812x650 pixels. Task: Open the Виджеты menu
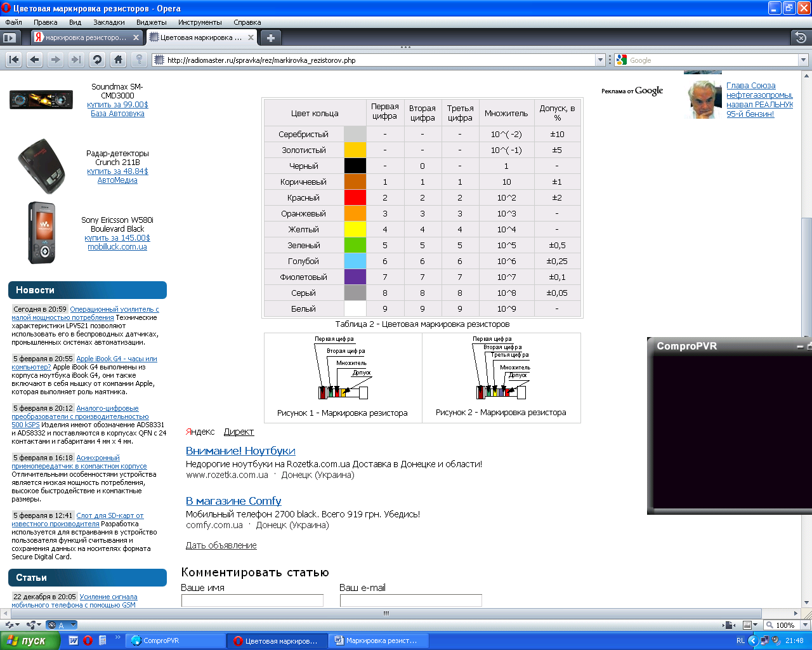point(152,22)
